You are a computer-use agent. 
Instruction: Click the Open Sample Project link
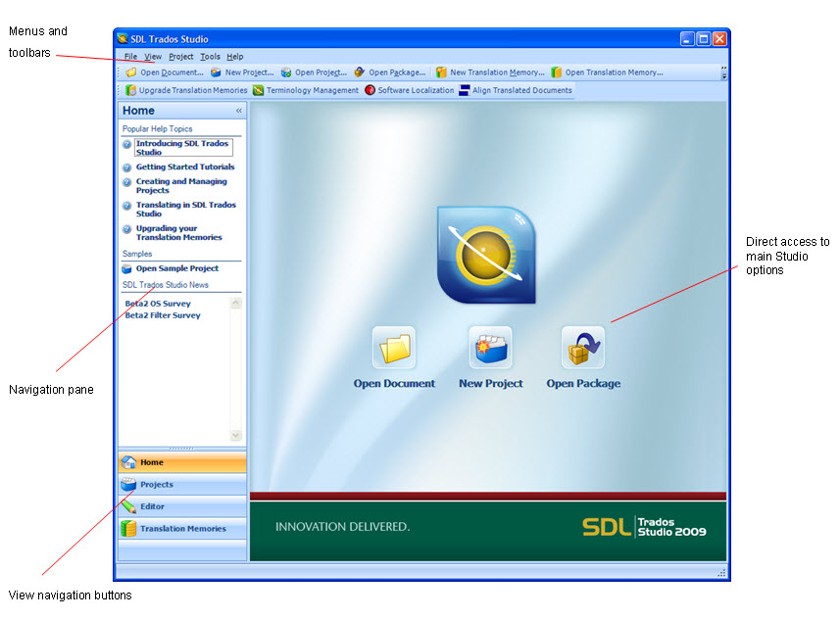tap(176, 268)
